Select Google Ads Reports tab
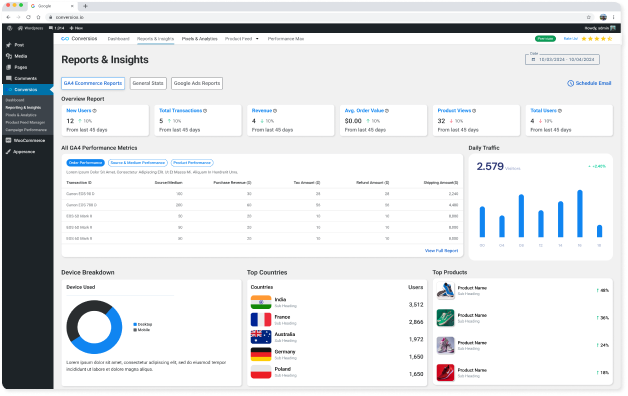628x396 pixels. point(197,83)
